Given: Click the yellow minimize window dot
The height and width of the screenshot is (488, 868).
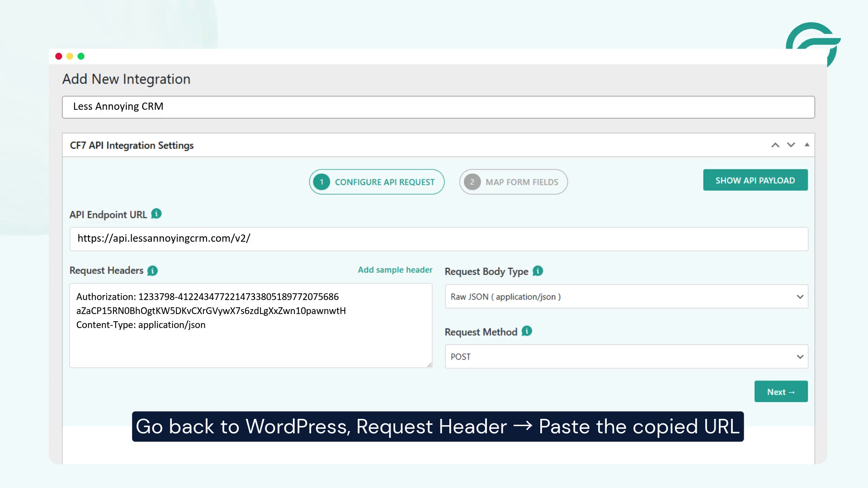Looking at the screenshot, I should (70, 56).
